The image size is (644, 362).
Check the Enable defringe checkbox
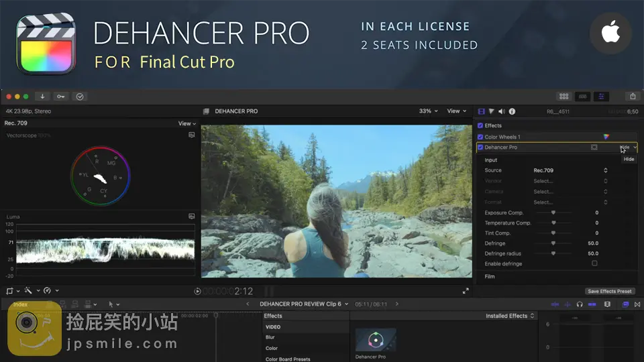coord(594,263)
